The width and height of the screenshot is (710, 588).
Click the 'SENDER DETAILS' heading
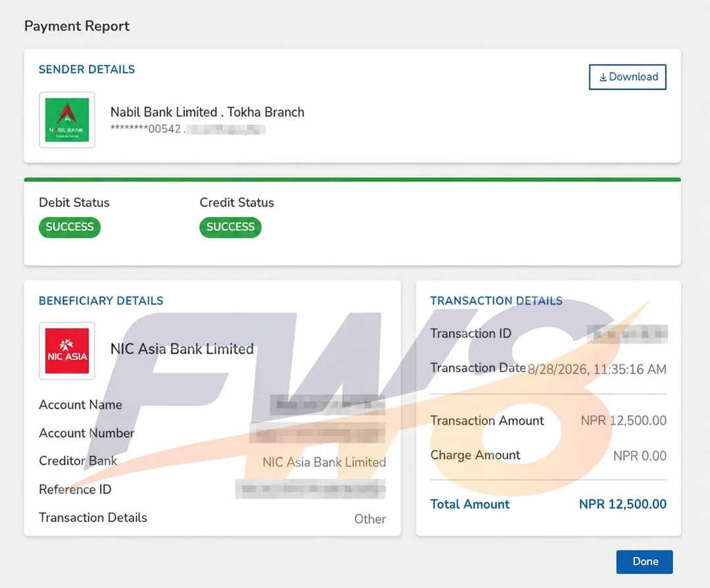(87, 69)
